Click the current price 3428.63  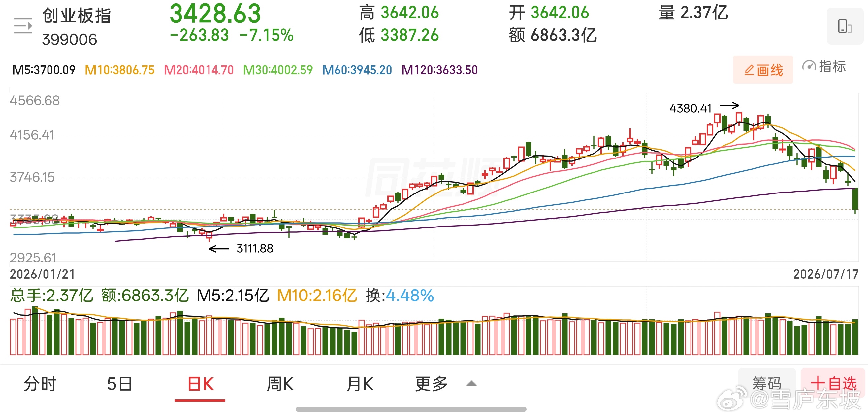click(x=215, y=14)
